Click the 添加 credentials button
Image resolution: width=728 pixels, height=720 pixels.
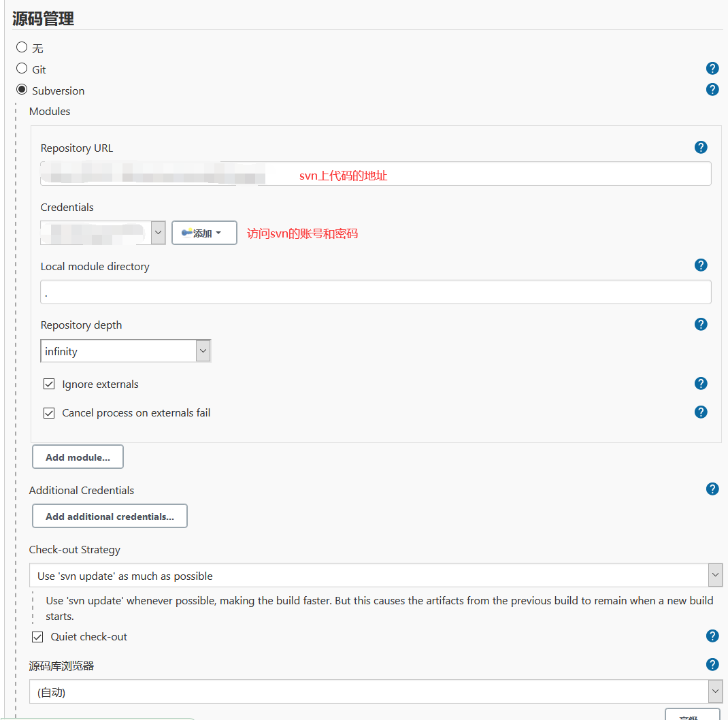point(204,233)
